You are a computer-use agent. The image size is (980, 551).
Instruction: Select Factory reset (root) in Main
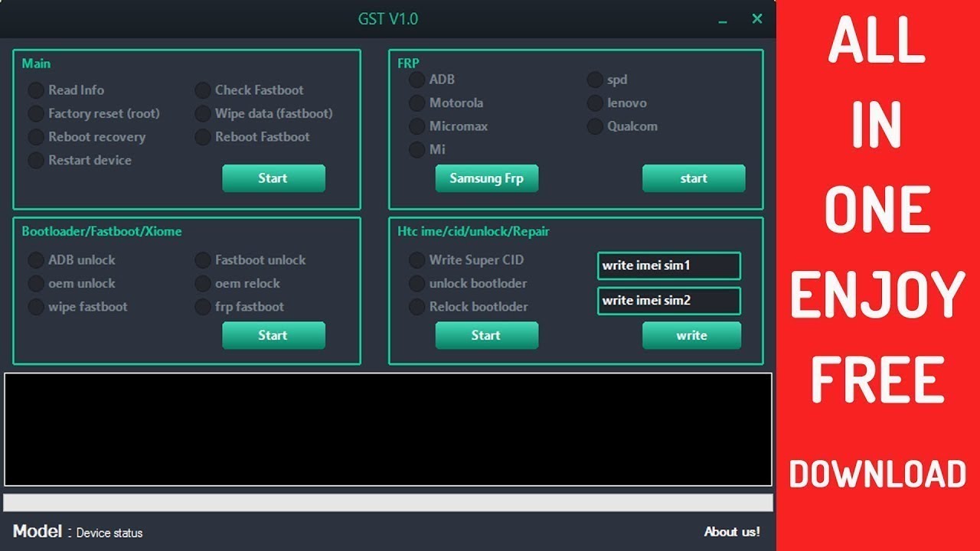pyautogui.click(x=35, y=113)
